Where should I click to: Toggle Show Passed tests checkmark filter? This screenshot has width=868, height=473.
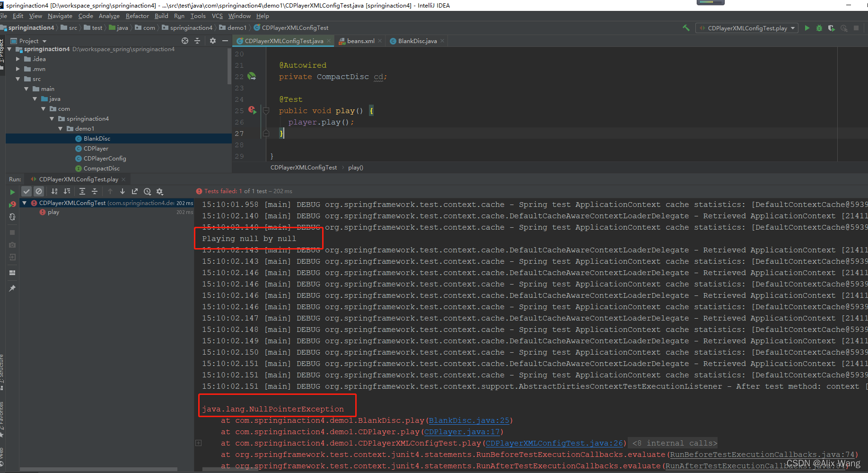[26, 191]
